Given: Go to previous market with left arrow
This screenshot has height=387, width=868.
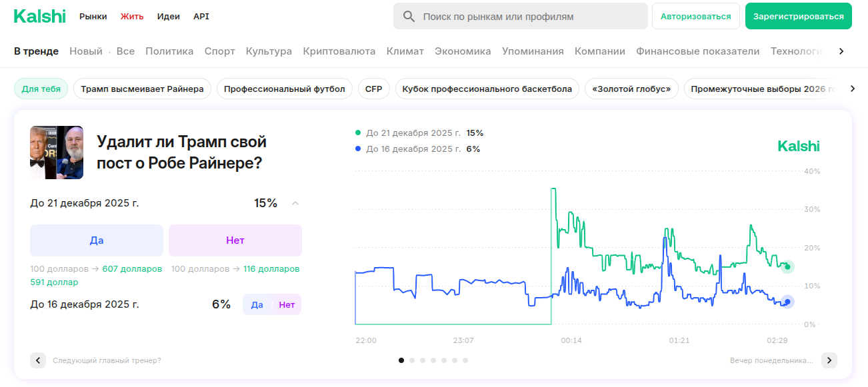Looking at the screenshot, I should click(38, 360).
